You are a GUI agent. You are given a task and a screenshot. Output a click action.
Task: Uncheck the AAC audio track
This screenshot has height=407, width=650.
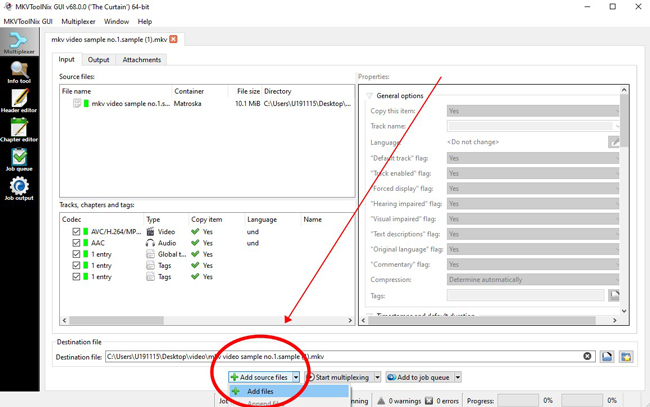tap(76, 243)
